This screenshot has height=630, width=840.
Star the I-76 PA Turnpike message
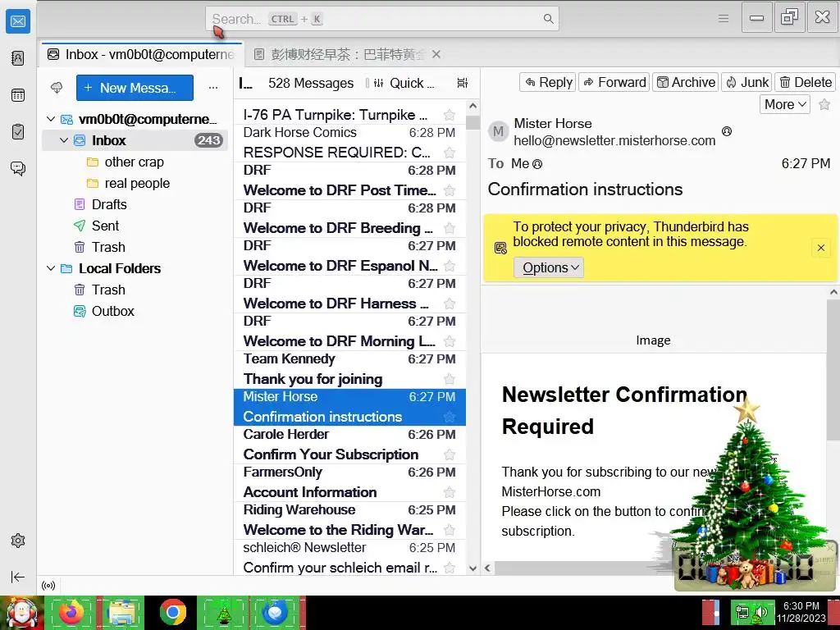coord(450,115)
